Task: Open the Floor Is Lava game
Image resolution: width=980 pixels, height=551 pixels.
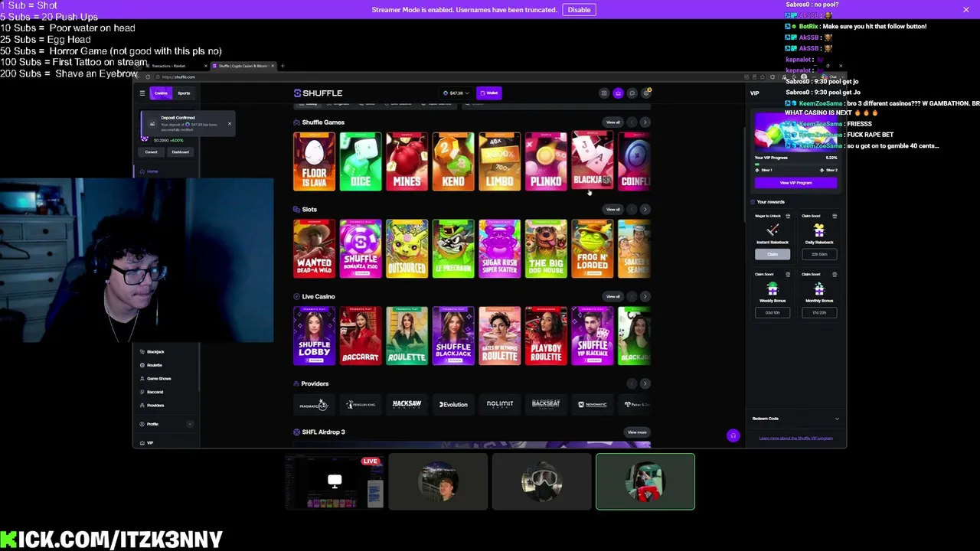Action: coord(314,161)
